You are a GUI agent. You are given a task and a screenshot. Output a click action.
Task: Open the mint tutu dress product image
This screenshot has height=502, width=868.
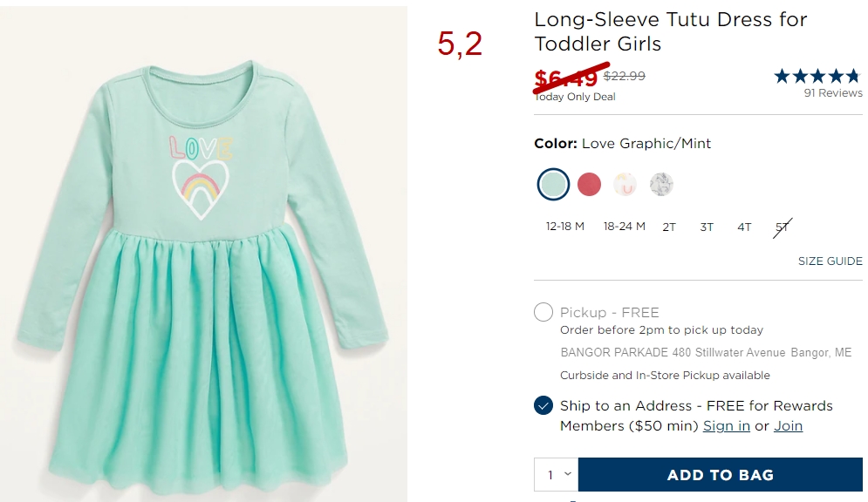tap(203, 254)
